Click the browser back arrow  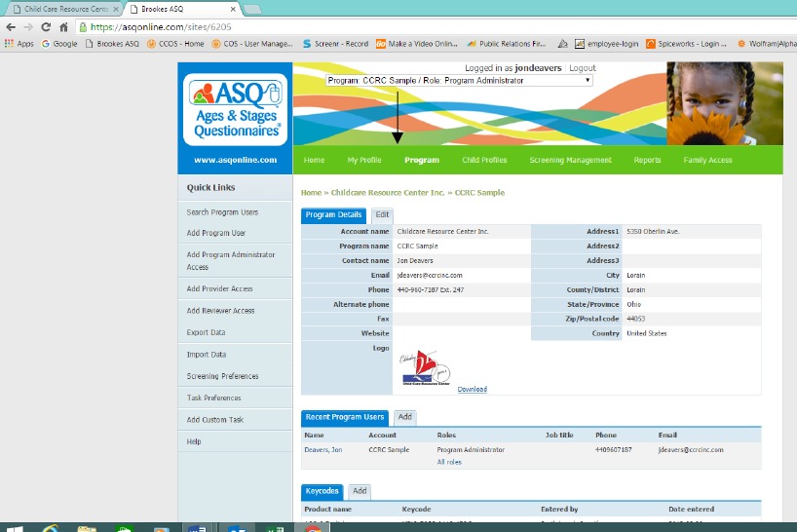click(x=12, y=27)
